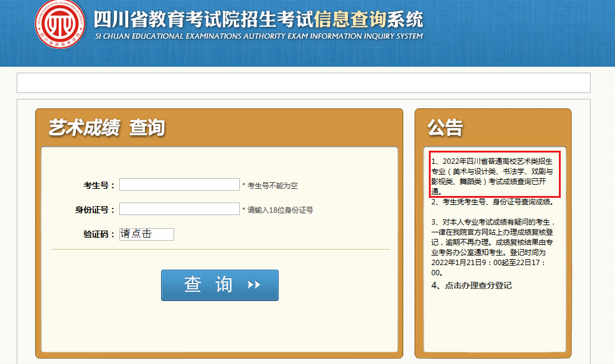
Task: Click the 身份证号: field label
Action: click(95, 210)
